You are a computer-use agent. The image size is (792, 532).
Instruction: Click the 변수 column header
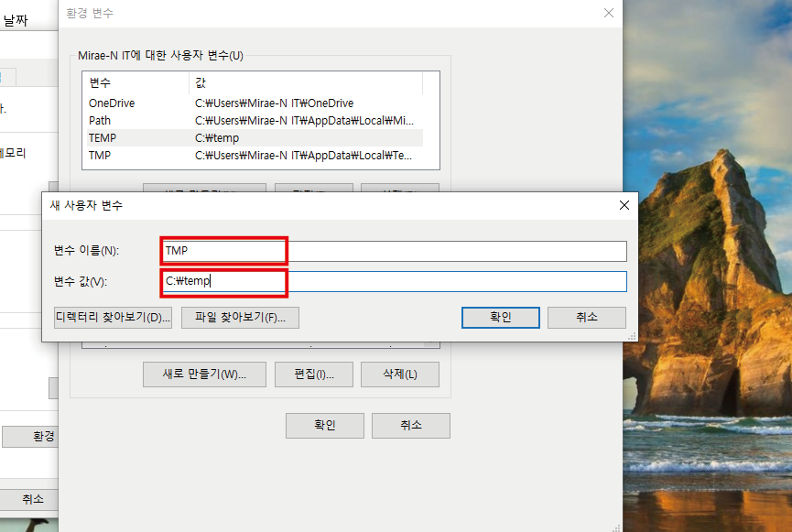tap(95, 81)
